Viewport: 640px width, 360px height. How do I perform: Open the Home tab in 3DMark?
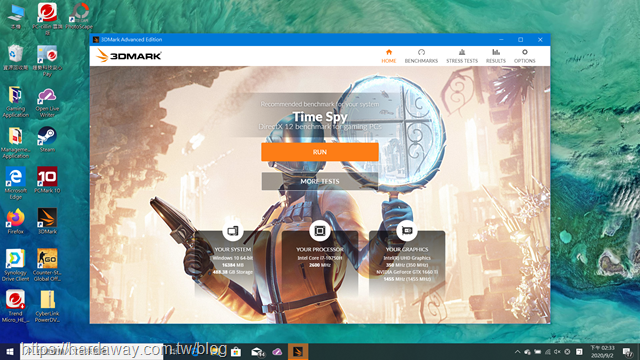(389, 56)
